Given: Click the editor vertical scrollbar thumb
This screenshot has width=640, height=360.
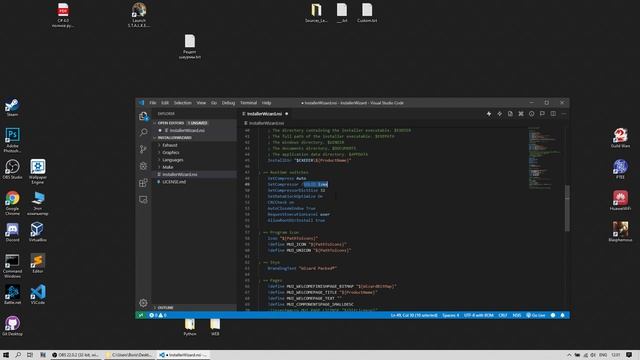Looking at the screenshot, I should click(x=567, y=208).
